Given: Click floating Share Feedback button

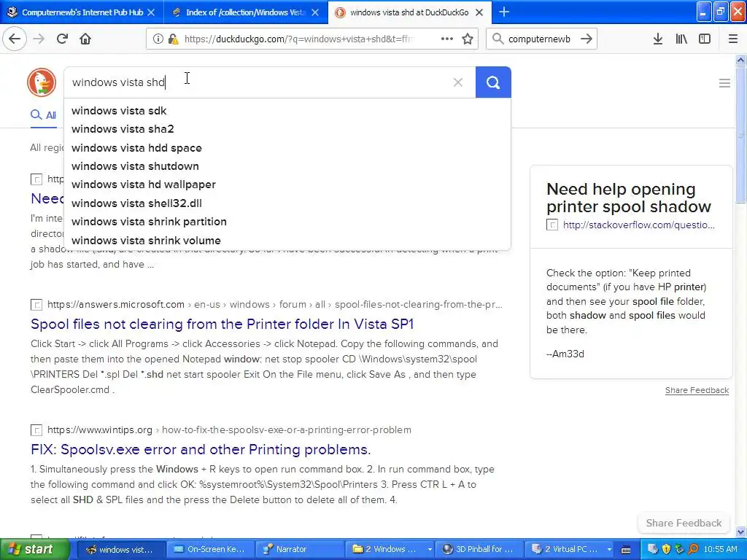Looking at the screenshot, I should tap(684, 523).
